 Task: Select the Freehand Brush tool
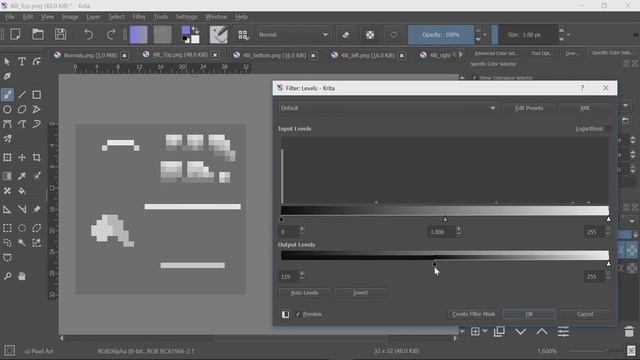point(7,95)
